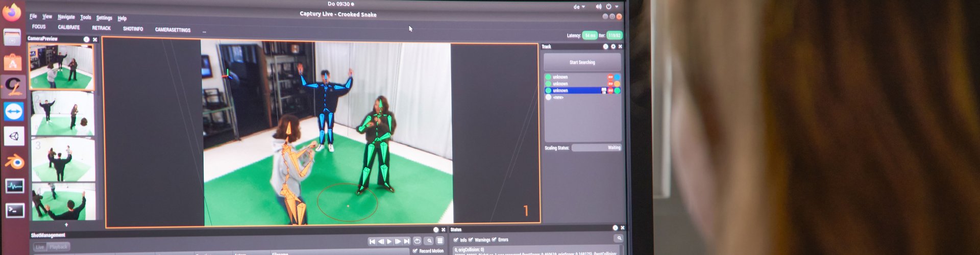The image size is (980, 255).
Task: Click the red delete icon on the selected unknown actor
Action: click(610, 91)
